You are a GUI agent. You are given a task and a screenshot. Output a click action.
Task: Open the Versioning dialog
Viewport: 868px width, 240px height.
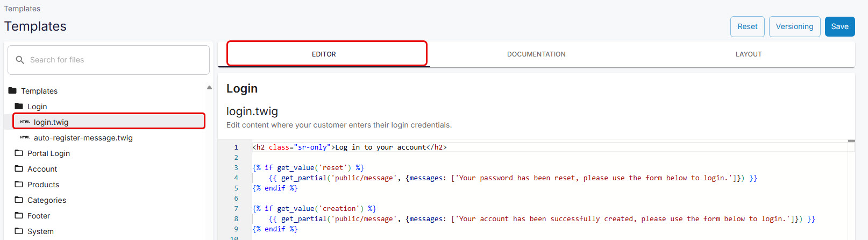[x=794, y=26]
